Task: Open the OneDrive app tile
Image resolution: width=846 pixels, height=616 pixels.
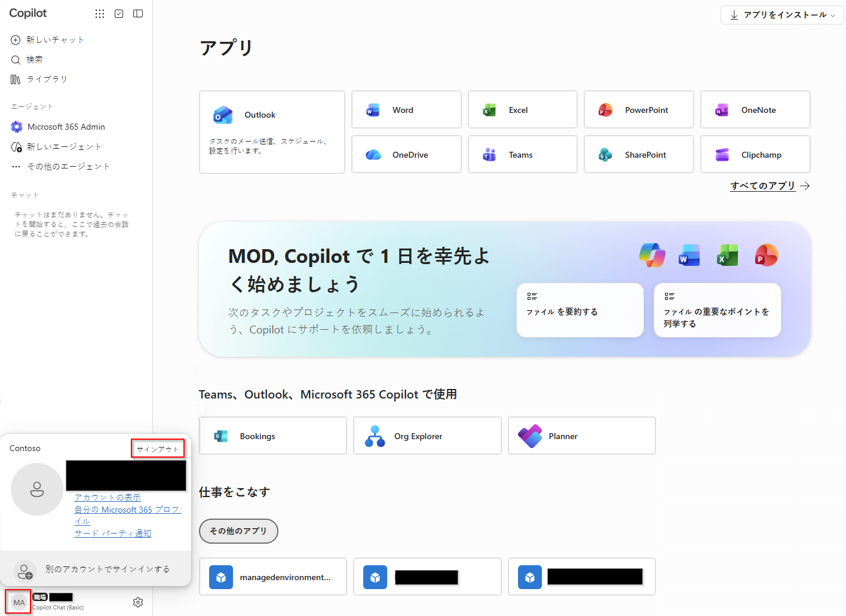Action: 406,155
